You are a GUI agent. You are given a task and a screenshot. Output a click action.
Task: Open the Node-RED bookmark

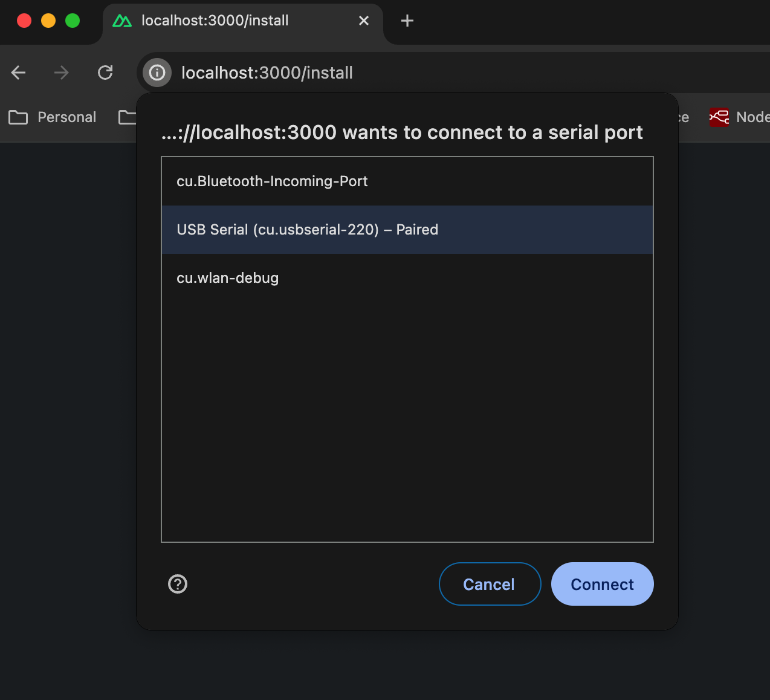tap(739, 117)
